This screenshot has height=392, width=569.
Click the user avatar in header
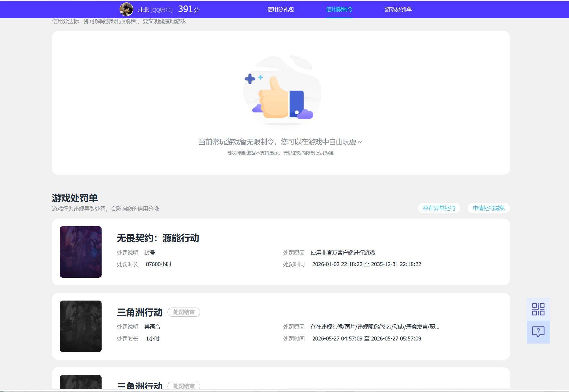coord(126,9)
